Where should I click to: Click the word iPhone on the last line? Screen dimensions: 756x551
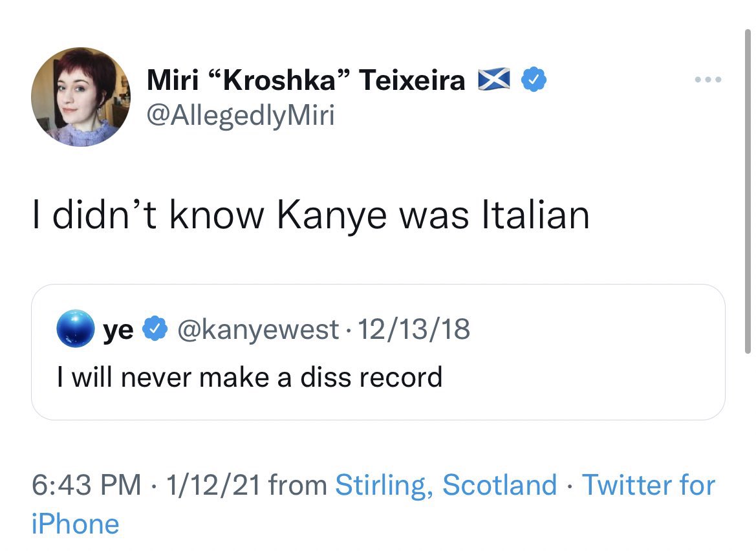[x=75, y=524]
